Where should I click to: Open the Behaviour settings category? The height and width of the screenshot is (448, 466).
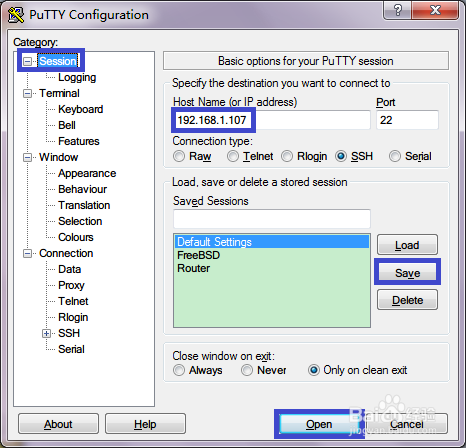pyautogui.click(x=82, y=189)
